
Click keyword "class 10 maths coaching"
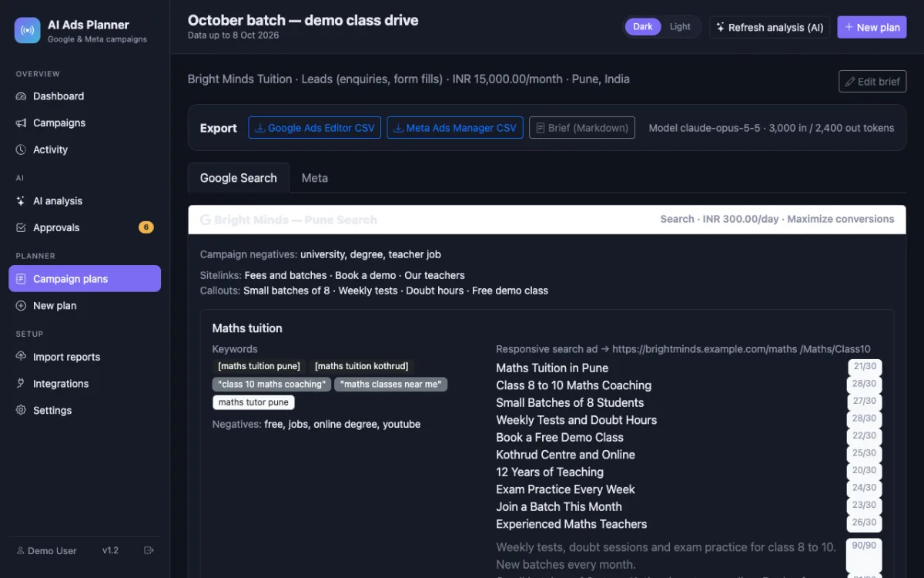click(272, 384)
